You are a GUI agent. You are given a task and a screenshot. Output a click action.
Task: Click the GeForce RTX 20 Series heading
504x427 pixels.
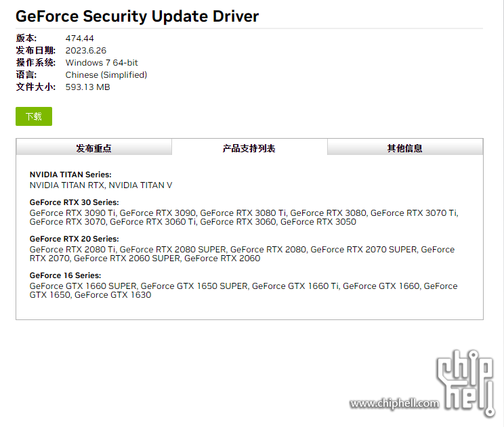click(x=75, y=239)
